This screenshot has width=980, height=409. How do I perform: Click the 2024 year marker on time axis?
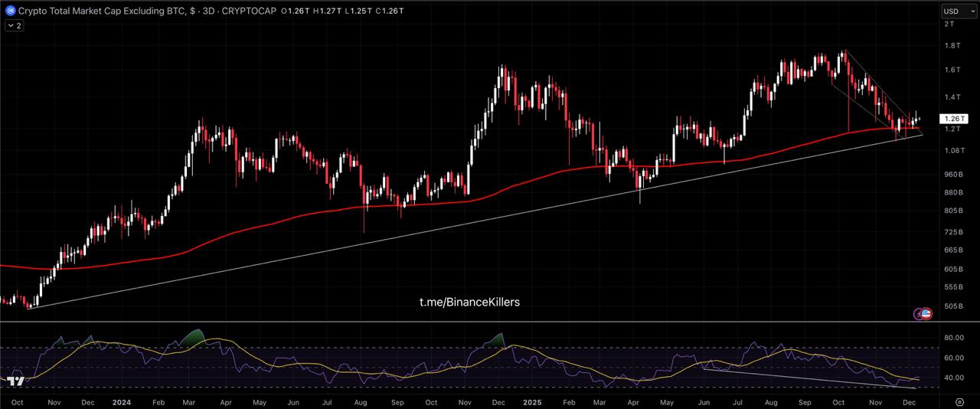tap(121, 401)
